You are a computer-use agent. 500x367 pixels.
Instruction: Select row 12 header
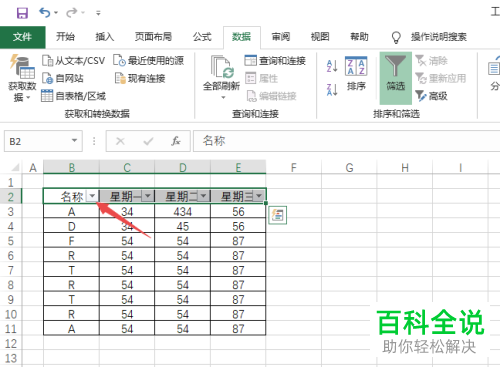[x=11, y=344]
